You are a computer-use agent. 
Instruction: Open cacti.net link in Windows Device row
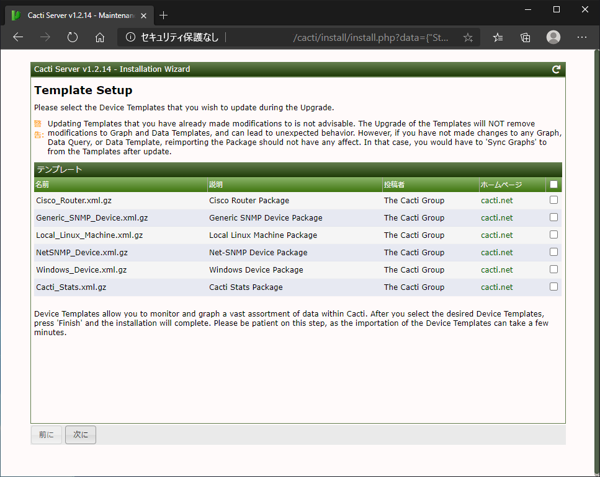(x=497, y=270)
